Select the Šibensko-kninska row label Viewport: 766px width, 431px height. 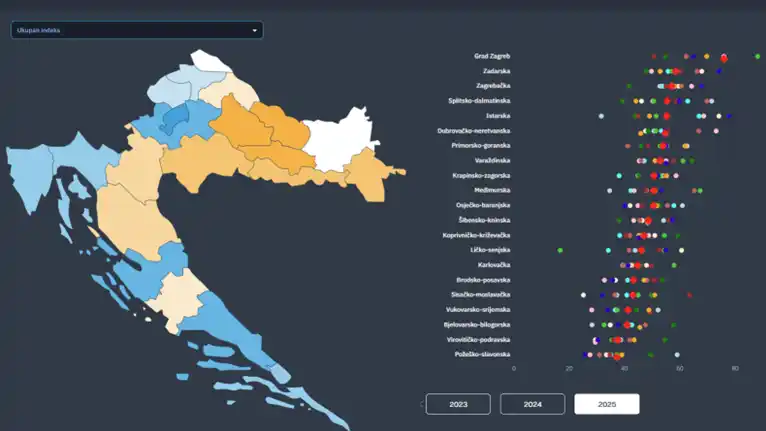pos(485,220)
